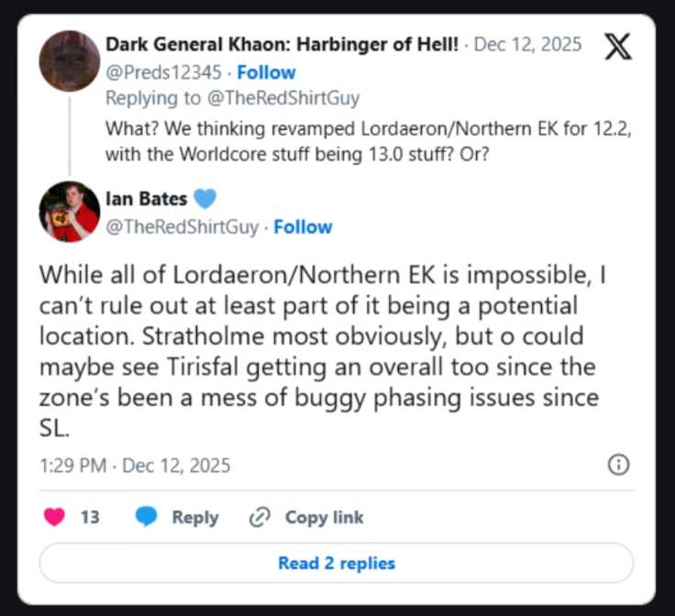Follow @Preds12345

click(266, 72)
